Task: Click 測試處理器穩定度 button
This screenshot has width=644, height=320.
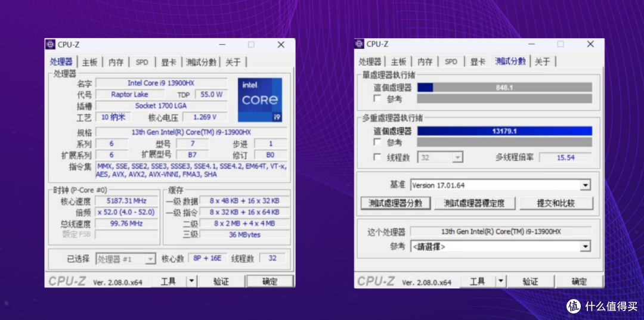Action: click(475, 203)
